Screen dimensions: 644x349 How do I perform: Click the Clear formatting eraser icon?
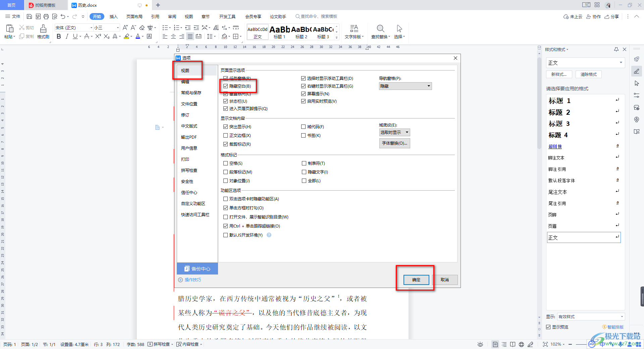[142, 28]
